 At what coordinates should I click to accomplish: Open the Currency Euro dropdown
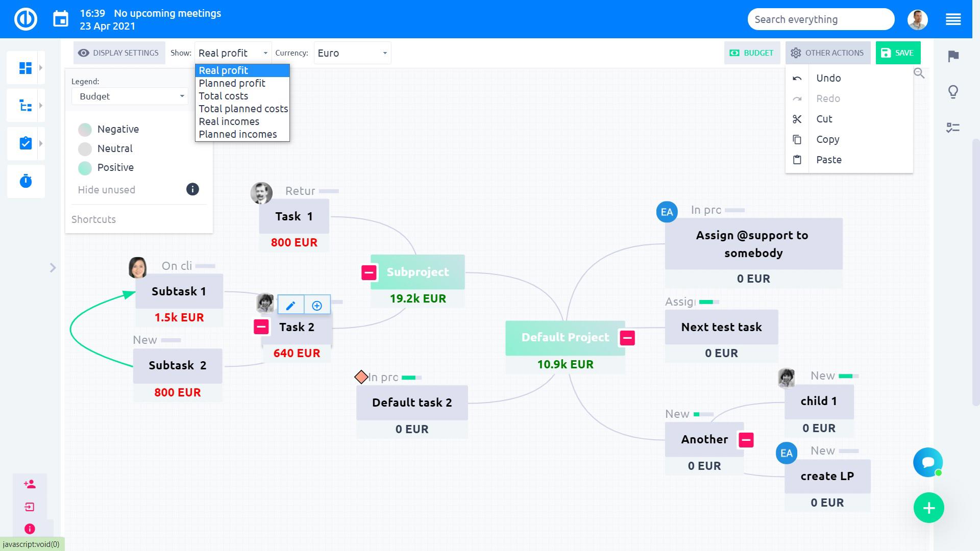tap(352, 53)
